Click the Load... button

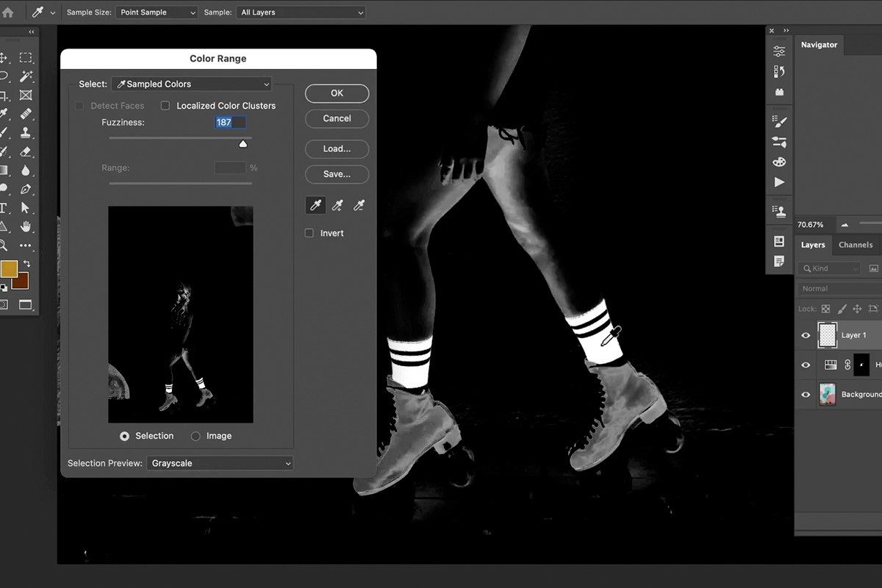pyautogui.click(x=337, y=148)
